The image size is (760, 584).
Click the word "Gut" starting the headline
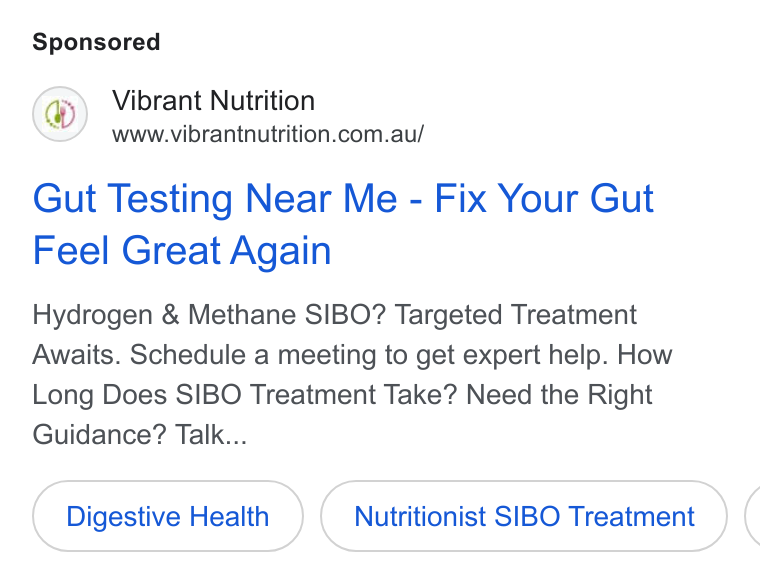click(64, 198)
